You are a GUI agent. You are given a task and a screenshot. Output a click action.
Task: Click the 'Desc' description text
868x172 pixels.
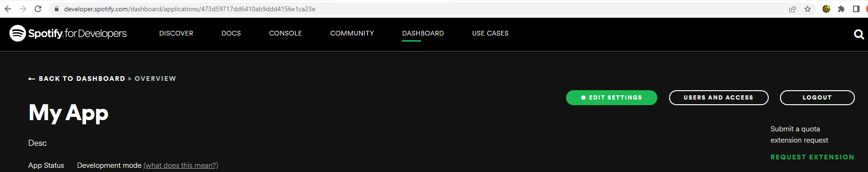point(37,143)
